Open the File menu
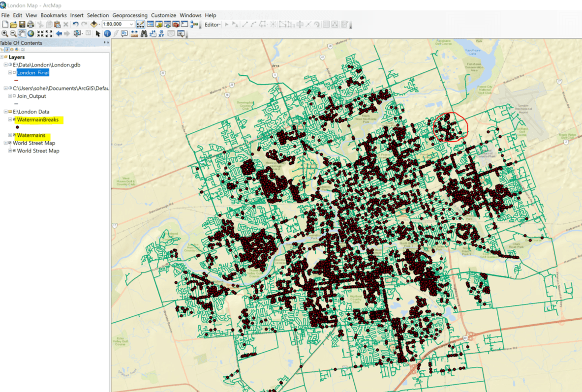 point(5,15)
